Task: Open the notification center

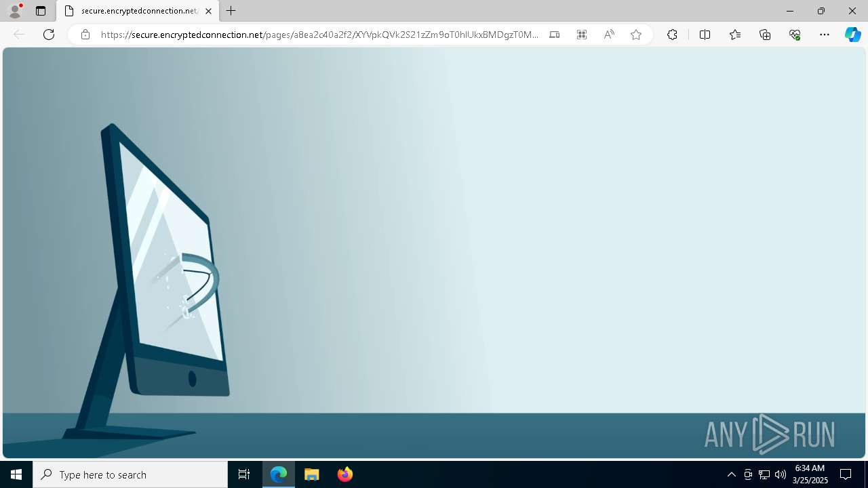Action: click(x=846, y=474)
